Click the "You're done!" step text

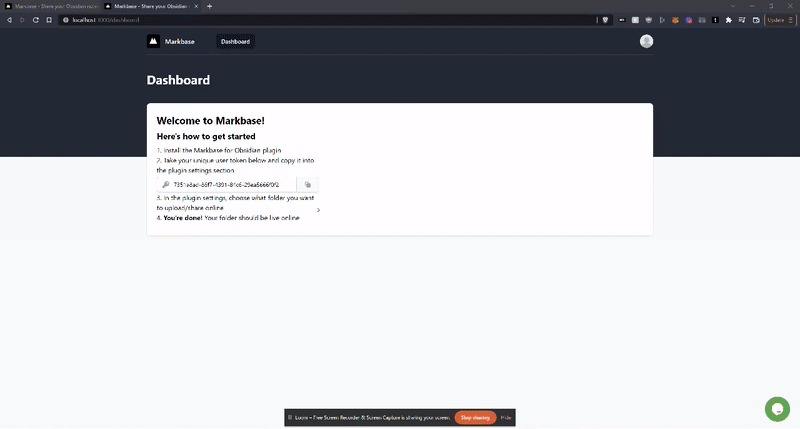tap(183, 218)
